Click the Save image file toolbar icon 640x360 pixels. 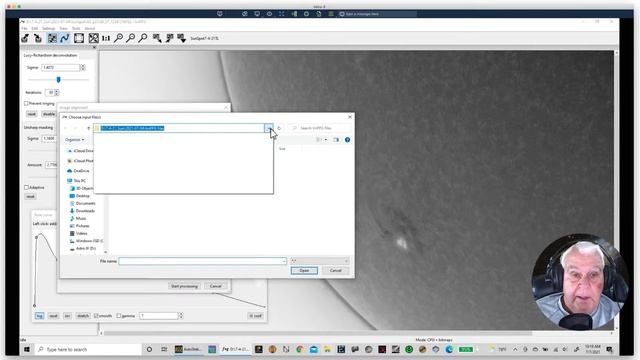38,38
